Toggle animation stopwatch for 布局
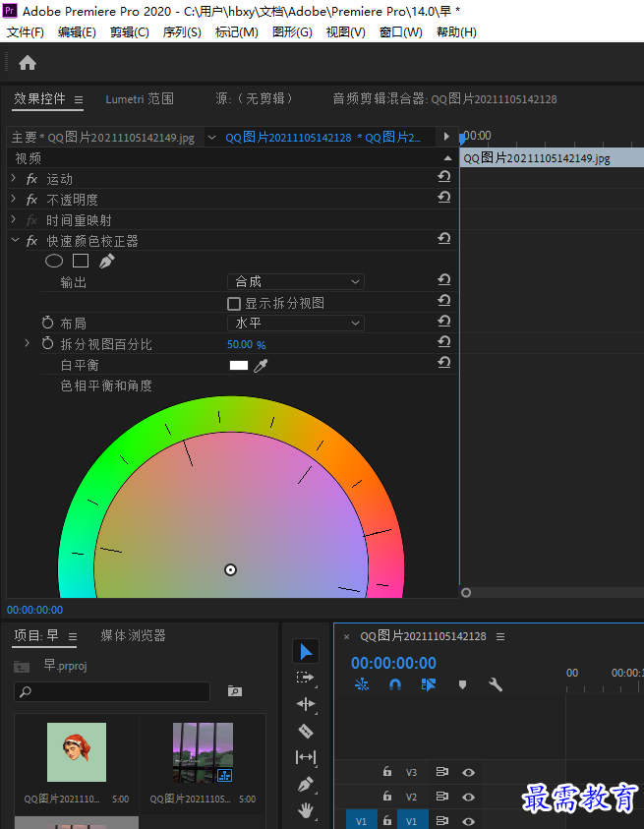644x829 pixels. 47,323
